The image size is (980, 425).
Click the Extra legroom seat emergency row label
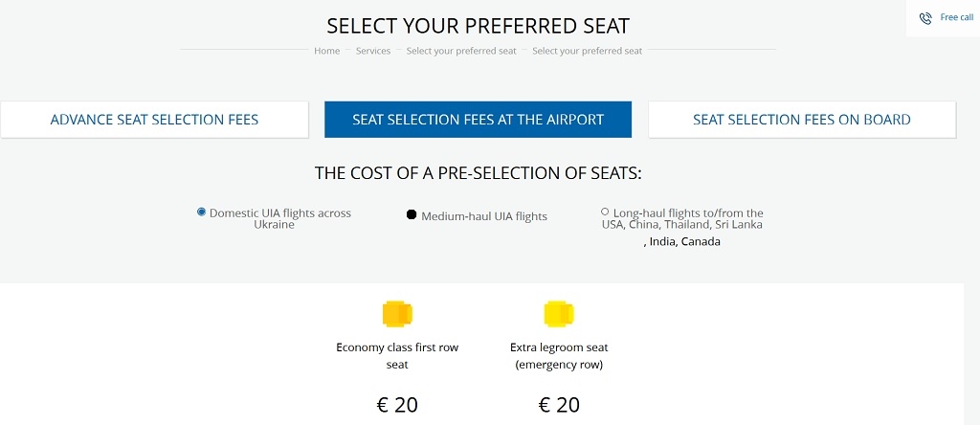(559, 356)
